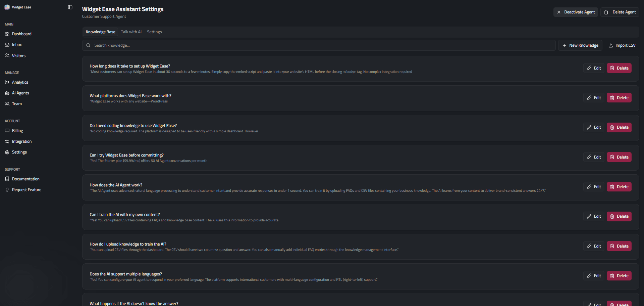Click the New Knowledge button

pos(580,45)
